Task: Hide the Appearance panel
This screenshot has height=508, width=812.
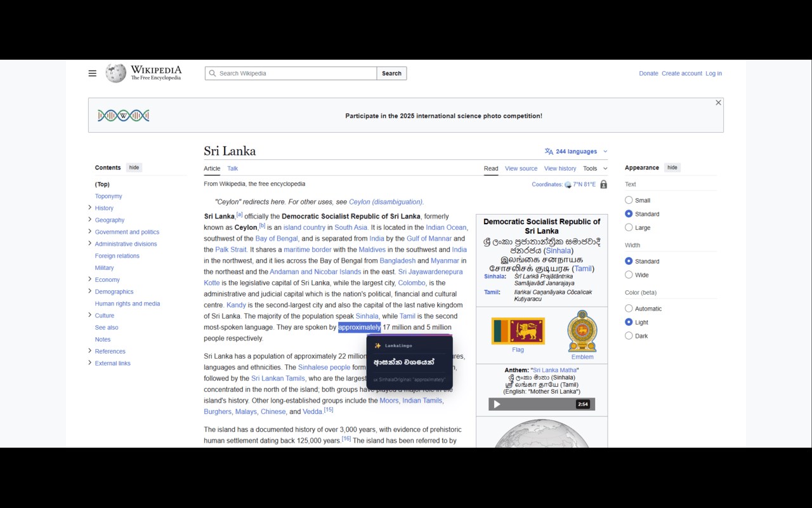Action: point(672,168)
